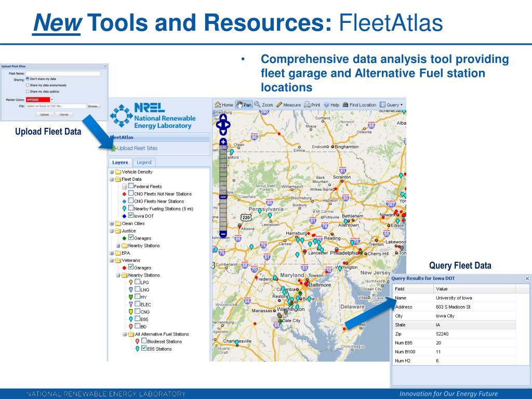Check CNG Fleets Not Near Stations
The height and width of the screenshot is (399, 532).
click(x=130, y=193)
